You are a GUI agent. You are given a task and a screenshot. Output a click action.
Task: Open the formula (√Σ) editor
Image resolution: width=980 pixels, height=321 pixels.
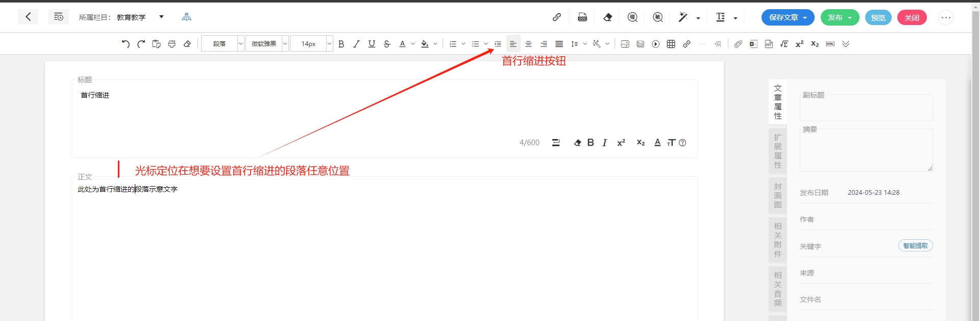784,44
